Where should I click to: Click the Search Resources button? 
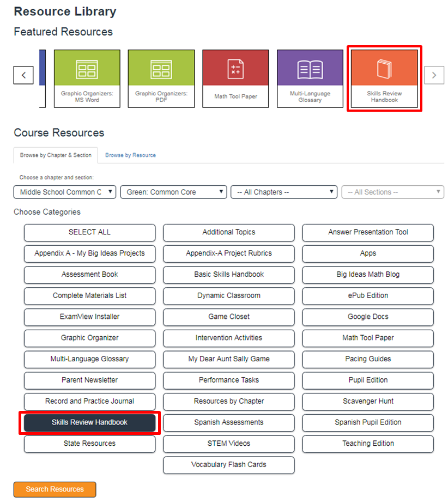tap(55, 489)
